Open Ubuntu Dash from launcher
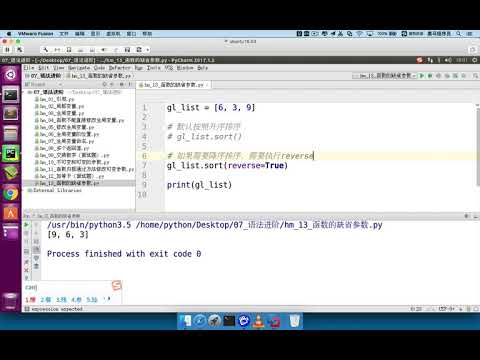The image size is (480, 360). point(11,74)
